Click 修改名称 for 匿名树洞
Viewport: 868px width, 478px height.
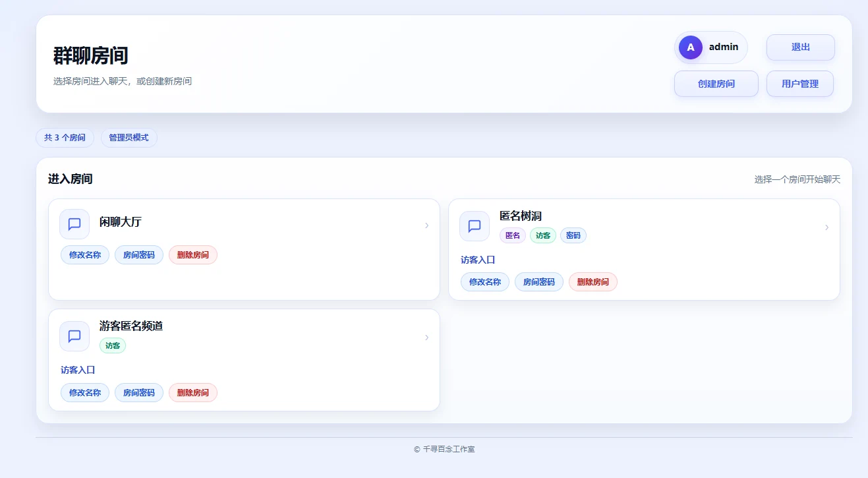point(485,282)
